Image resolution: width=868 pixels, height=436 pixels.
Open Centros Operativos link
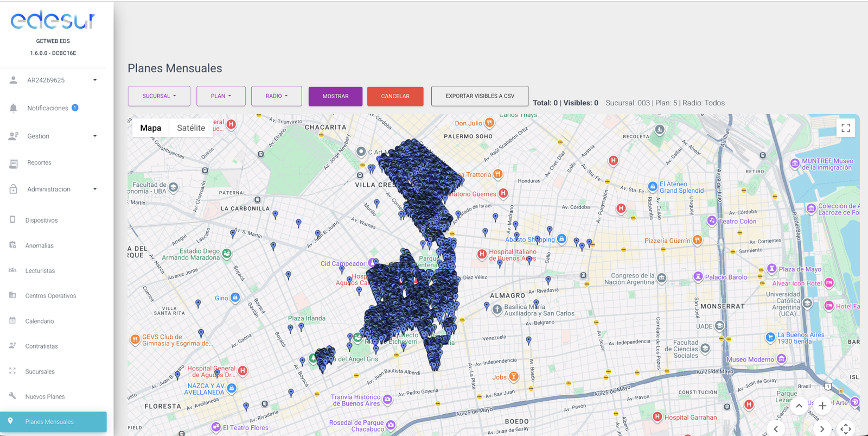(x=50, y=296)
